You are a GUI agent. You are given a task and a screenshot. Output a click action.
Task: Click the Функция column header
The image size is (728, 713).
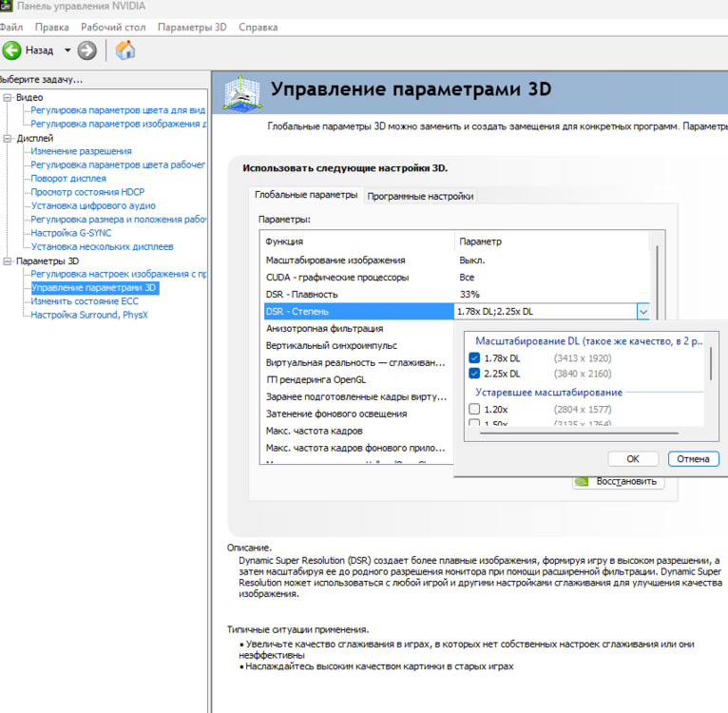[359, 241]
